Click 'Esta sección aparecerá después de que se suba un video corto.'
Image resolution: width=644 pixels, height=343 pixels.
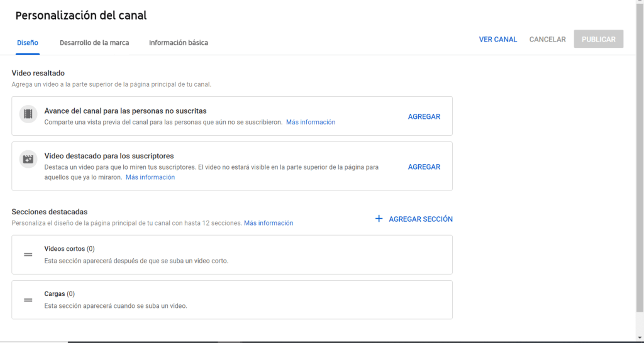[136, 261]
